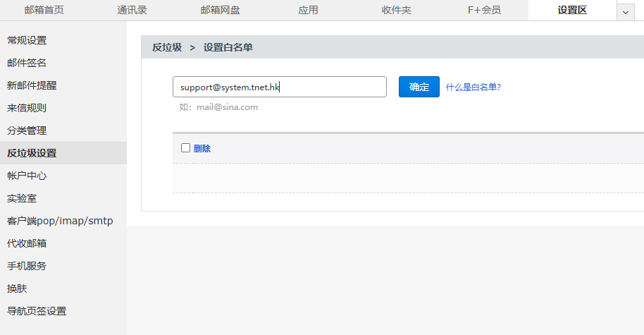Open 帐户中心 from the sidebar
Viewport: 644px width, 335px height.
pos(27,176)
